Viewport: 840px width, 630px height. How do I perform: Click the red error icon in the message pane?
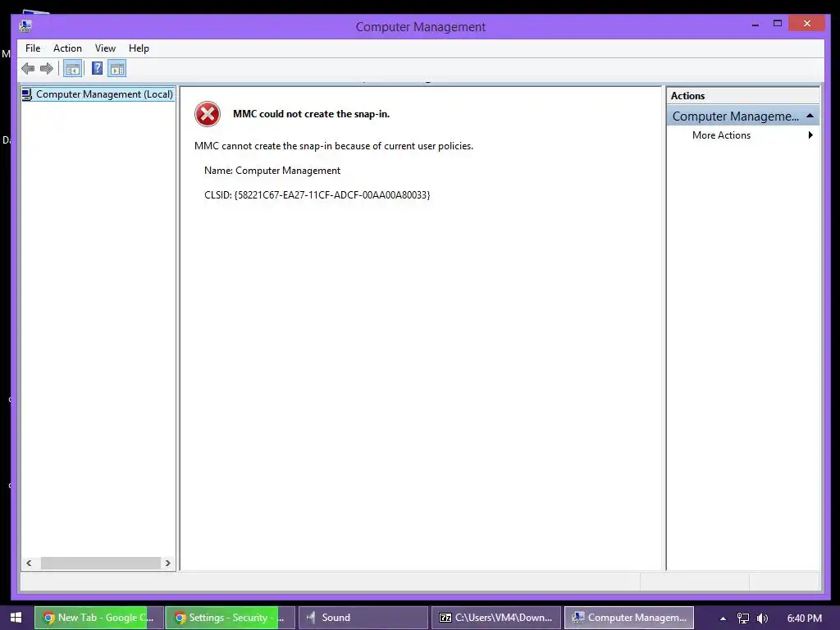208,114
